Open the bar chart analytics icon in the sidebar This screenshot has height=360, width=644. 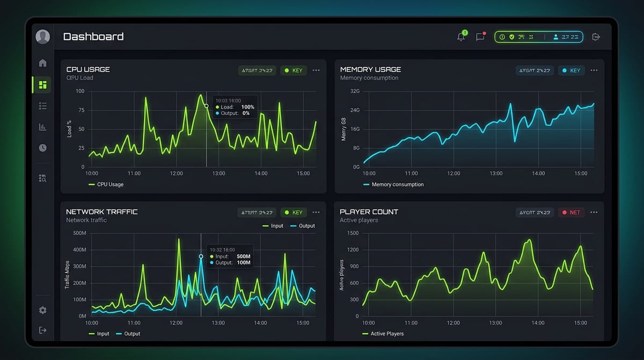pos(42,127)
